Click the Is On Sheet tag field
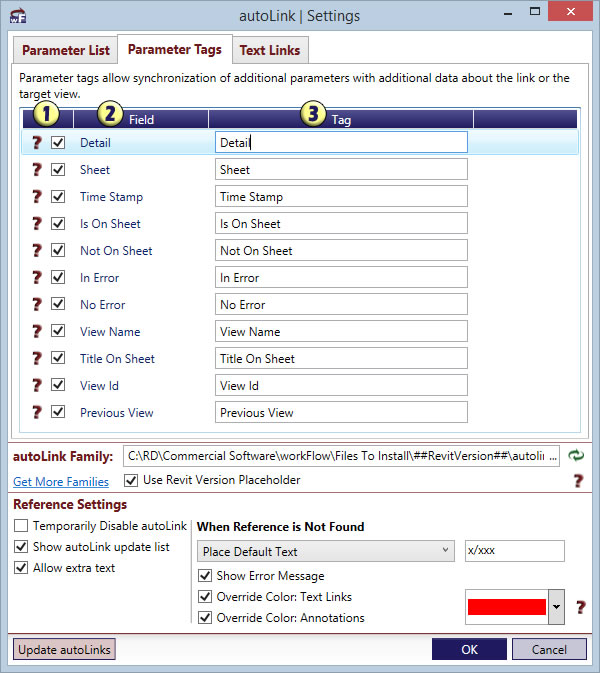The width and height of the screenshot is (600, 673). click(x=341, y=224)
